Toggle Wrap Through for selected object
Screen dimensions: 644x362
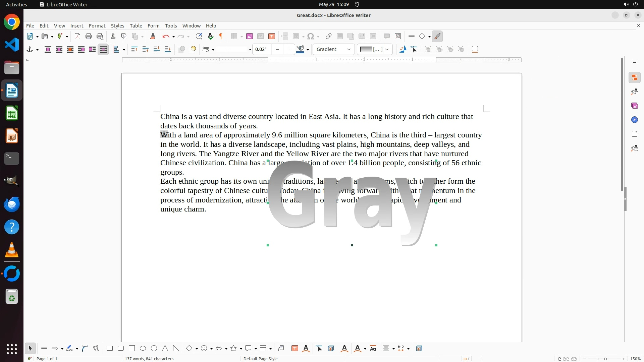coord(103,50)
